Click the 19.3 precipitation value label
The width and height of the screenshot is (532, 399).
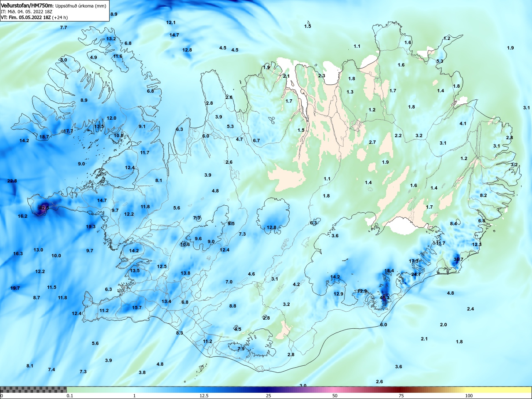91,227
